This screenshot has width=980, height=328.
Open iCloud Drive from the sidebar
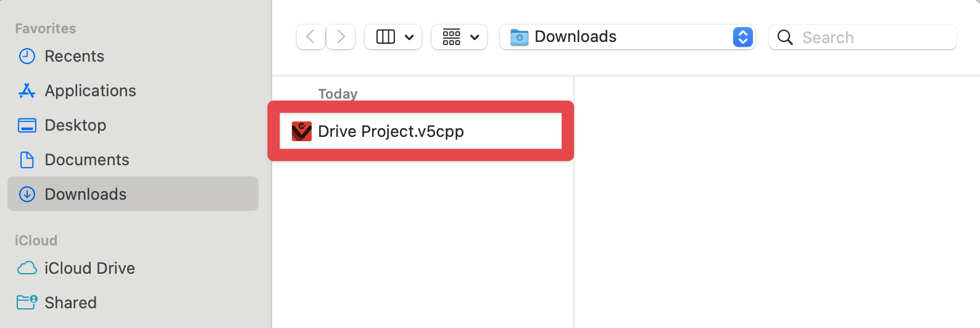tap(89, 268)
